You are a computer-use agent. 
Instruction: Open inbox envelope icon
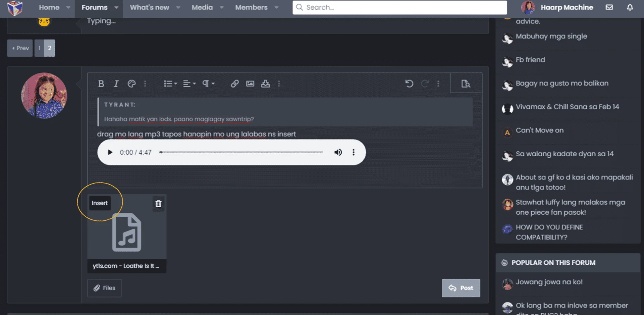click(609, 7)
